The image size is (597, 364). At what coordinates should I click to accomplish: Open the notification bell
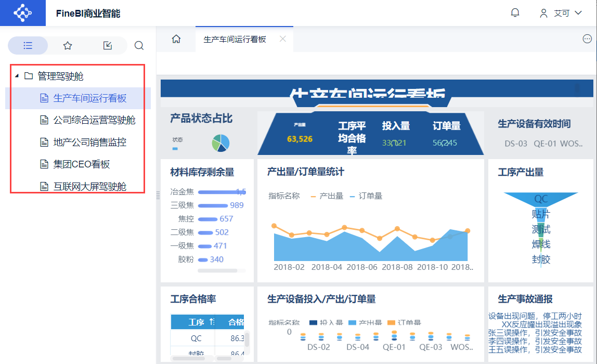[515, 13]
